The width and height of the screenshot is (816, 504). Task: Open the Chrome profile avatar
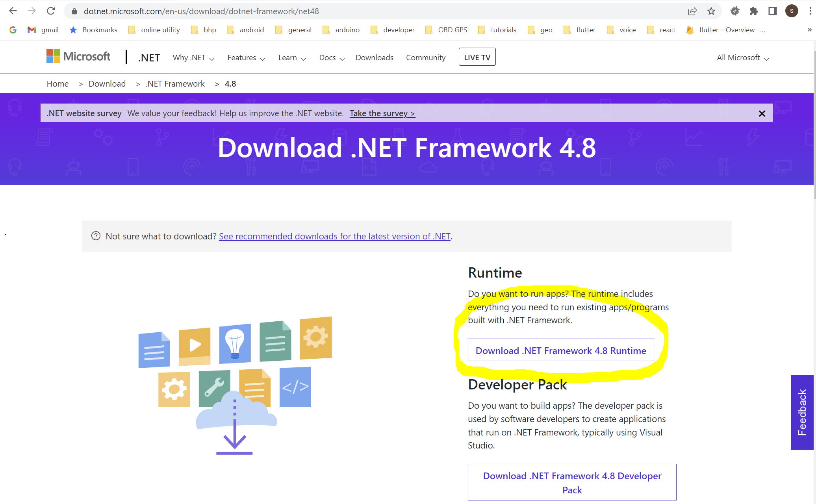[792, 11]
